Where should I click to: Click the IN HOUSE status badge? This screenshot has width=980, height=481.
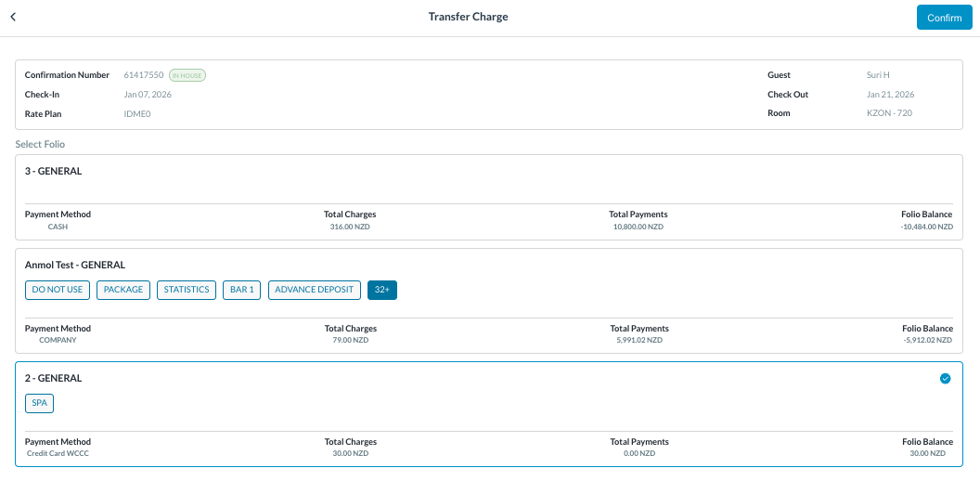click(x=187, y=75)
